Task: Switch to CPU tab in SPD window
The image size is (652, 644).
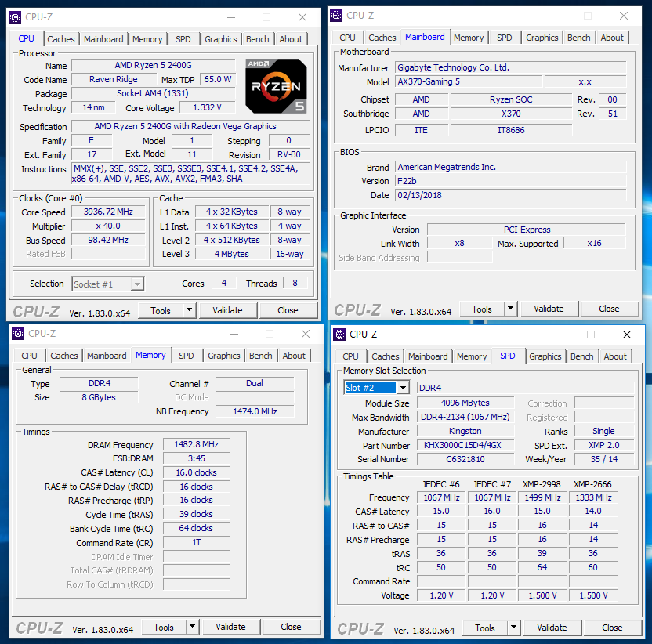Action: [x=350, y=356]
